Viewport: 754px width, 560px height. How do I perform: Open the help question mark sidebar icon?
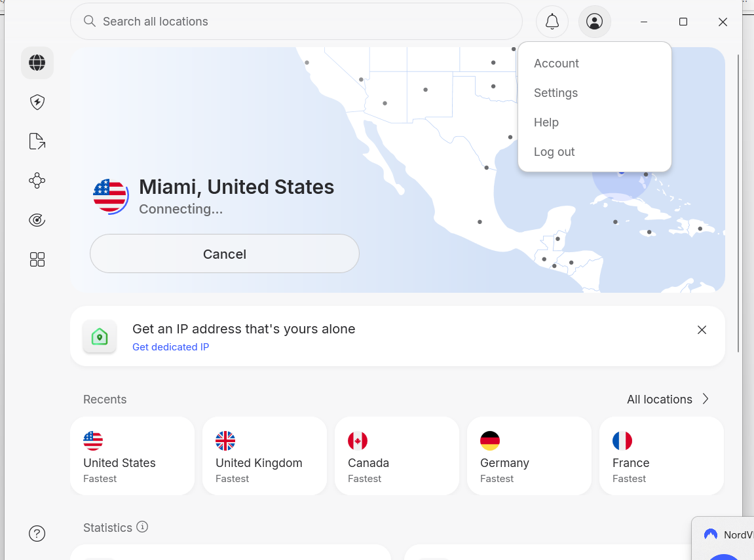[x=37, y=534]
